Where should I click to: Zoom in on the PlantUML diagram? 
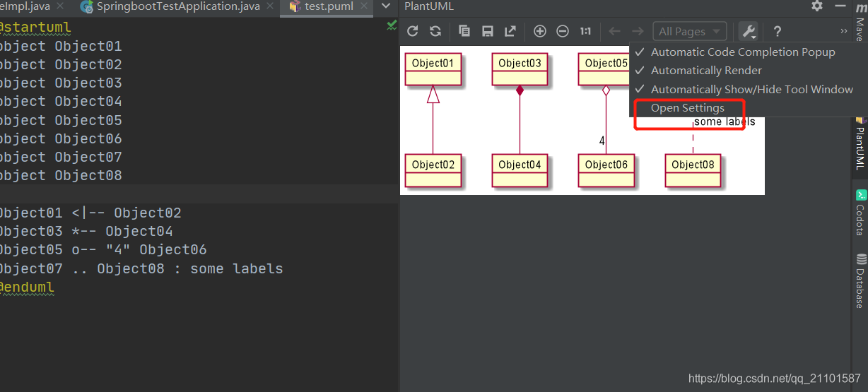[x=540, y=31]
